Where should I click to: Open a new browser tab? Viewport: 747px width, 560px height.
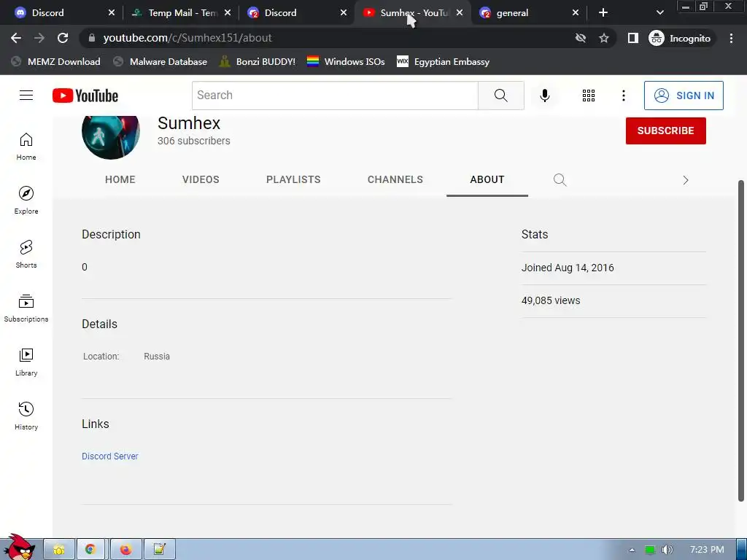603,12
